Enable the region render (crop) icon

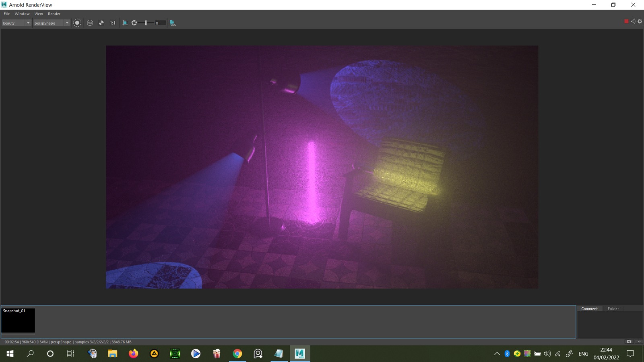coord(124,23)
